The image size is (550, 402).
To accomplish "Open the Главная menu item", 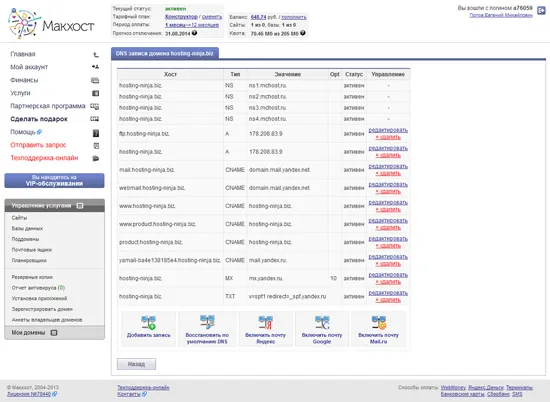I will [x=23, y=54].
